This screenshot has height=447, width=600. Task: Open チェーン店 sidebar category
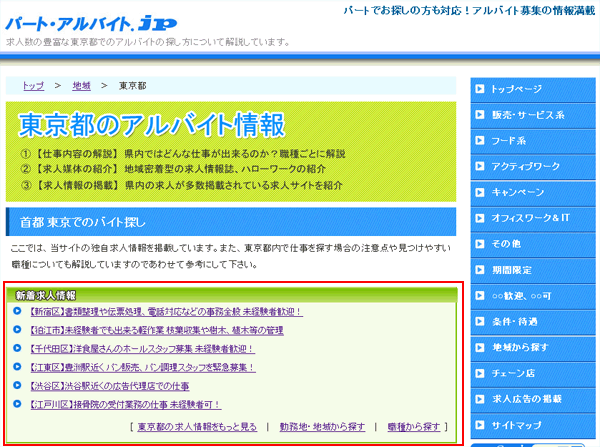coord(533,374)
